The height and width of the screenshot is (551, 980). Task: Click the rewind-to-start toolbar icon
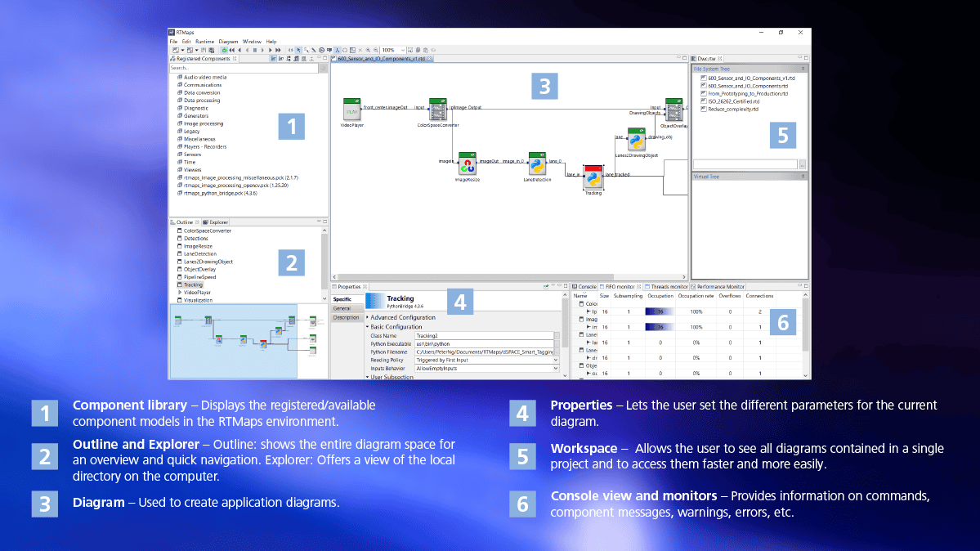pos(232,50)
